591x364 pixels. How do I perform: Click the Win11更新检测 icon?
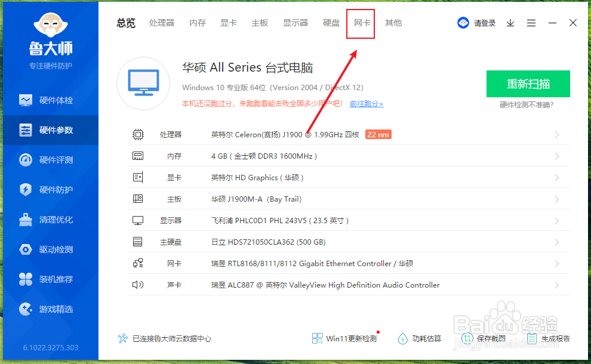tap(318, 338)
